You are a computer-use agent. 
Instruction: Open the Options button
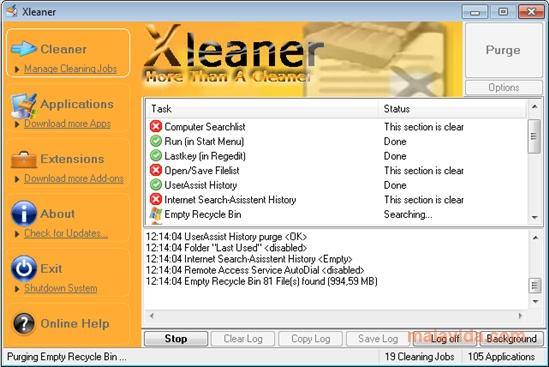coord(503,88)
